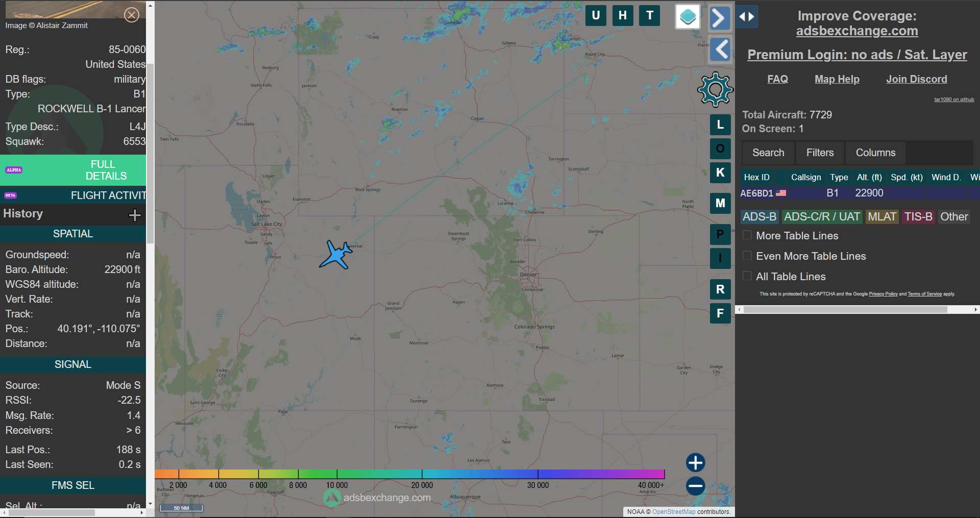This screenshot has width=980, height=518.
Task: Enable All Table Lines checkbox
Action: [747, 276]
